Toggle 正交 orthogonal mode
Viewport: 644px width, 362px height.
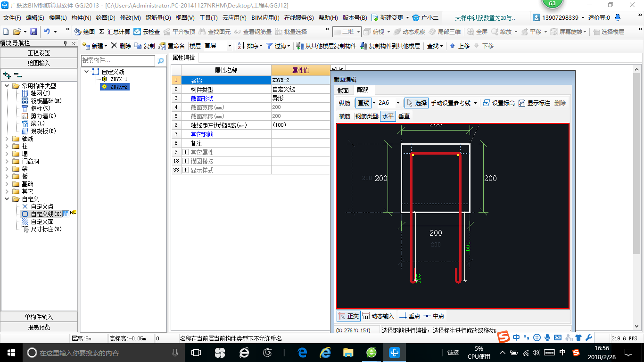pyautogui.click(x=348, y=316)
